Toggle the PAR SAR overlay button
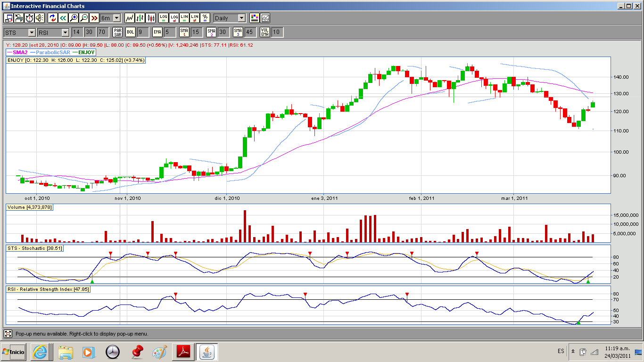 (x=117, y=32)
